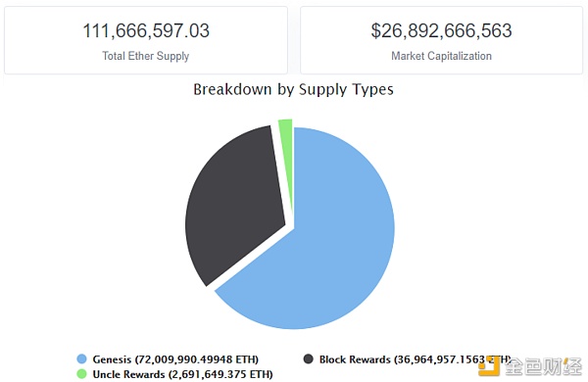Toggle the Genesis legend label
This screenshot has height=382, width=588.
(x=175, y=359)
